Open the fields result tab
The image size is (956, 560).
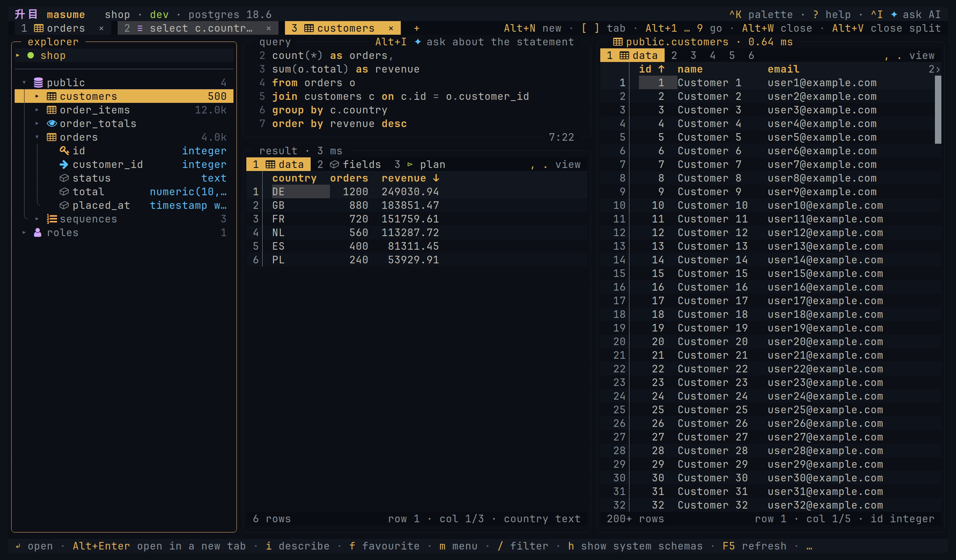[349, 164]
